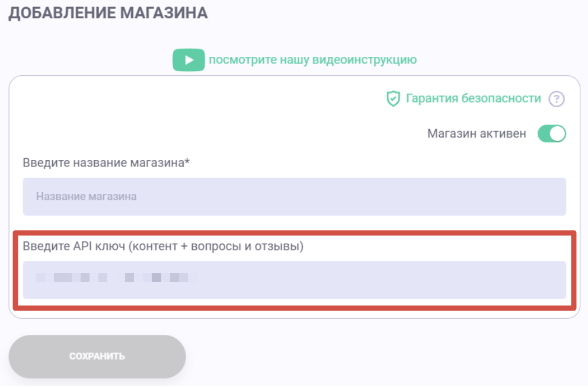Click the "Магазин активен" label

[476, 134]
